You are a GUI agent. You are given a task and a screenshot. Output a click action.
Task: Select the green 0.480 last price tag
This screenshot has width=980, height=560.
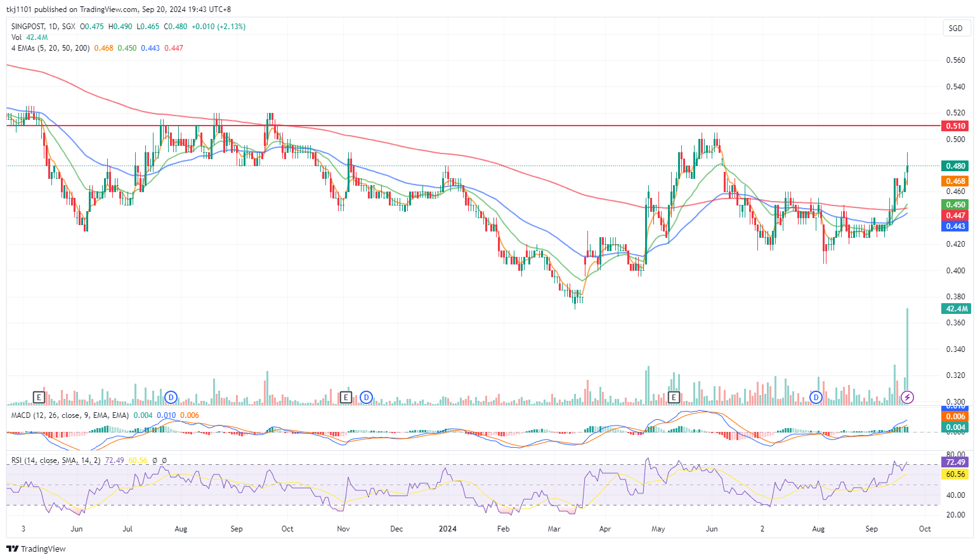tap(955, 166)
